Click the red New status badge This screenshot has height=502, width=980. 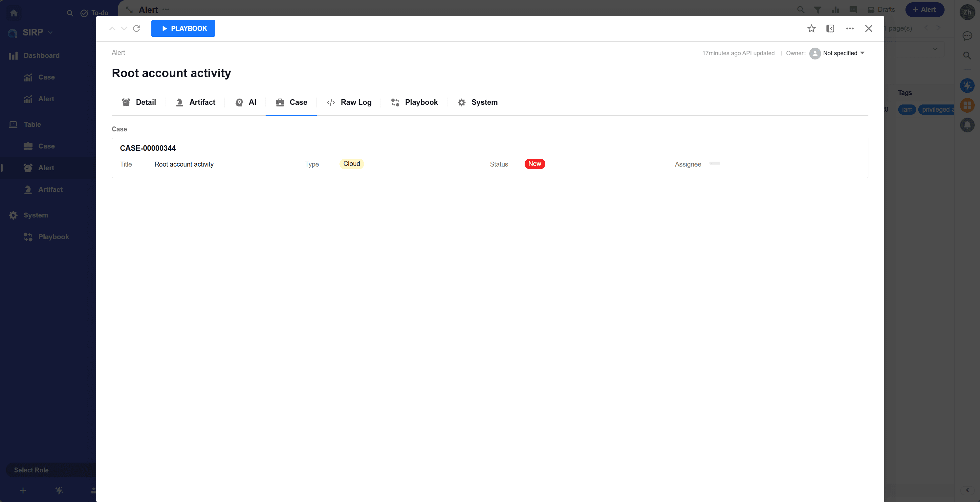point(534,164)
